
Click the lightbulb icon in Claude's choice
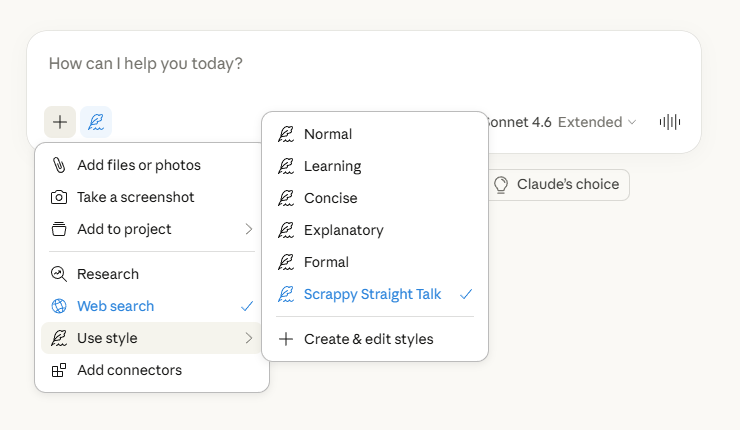(x=501, y=184)
